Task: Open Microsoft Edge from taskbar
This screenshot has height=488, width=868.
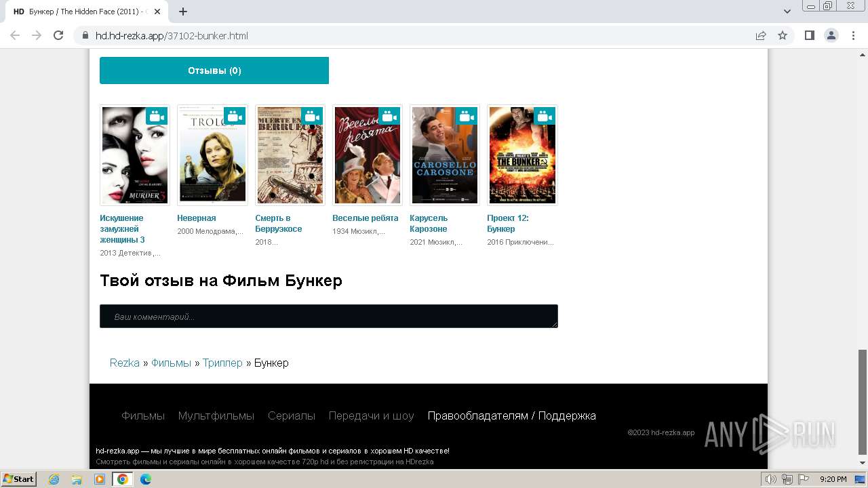Action: (x=146, y=479)
